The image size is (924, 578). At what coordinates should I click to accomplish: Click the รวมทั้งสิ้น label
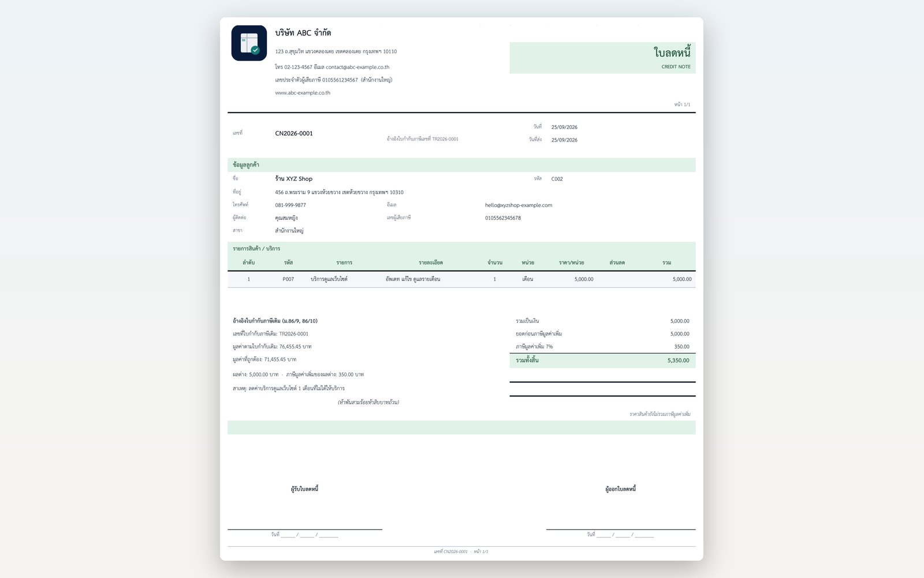[x=527, y=360]
